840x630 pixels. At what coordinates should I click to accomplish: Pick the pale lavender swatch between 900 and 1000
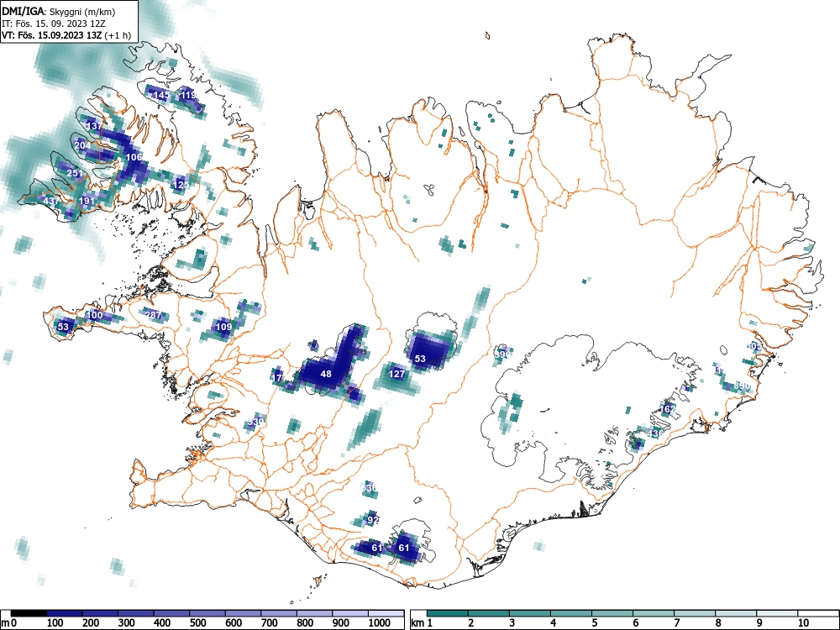click(350, 613)
